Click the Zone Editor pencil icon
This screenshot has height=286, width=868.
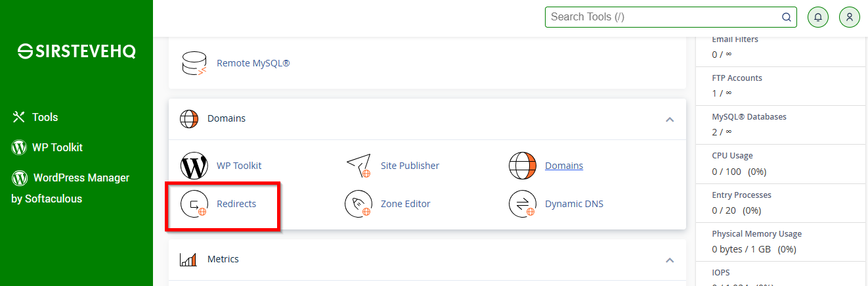coord(358,204)
